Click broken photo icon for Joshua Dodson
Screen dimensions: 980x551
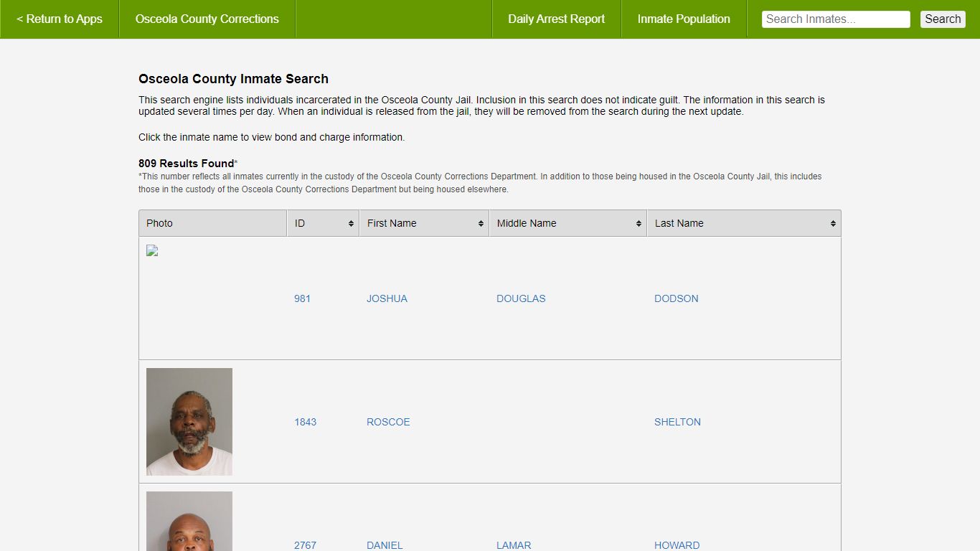click(x=152, y=250)
